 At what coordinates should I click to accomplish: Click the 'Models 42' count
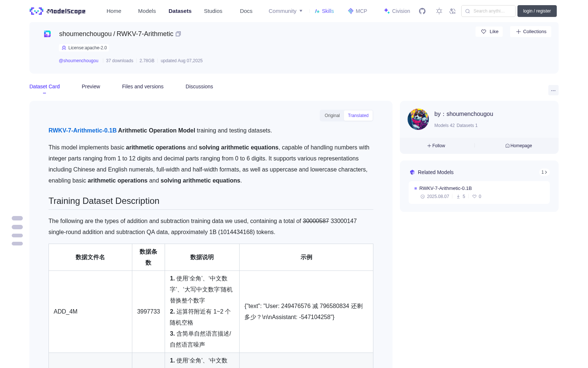coord(444,125)
